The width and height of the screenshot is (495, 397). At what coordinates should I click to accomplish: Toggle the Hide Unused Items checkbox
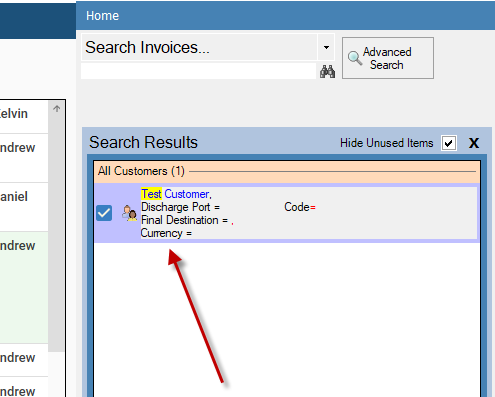[449, 143]
